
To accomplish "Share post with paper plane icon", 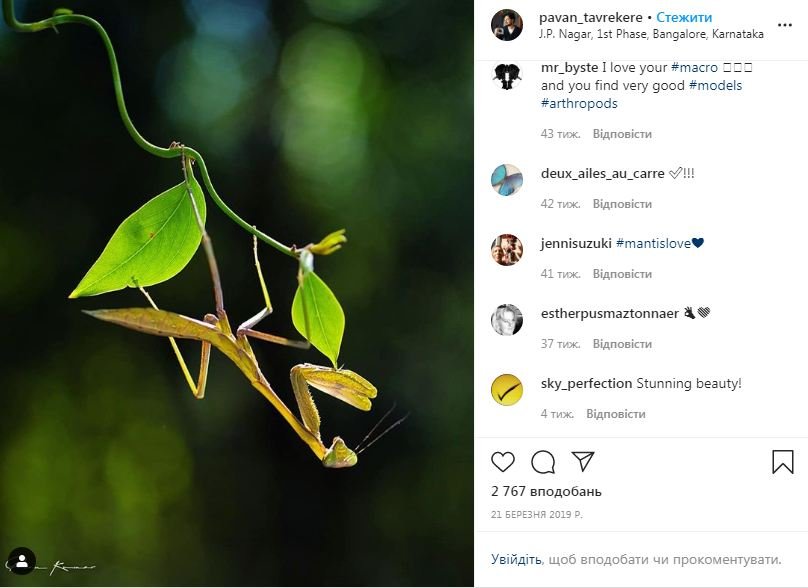I will (583, 462).
